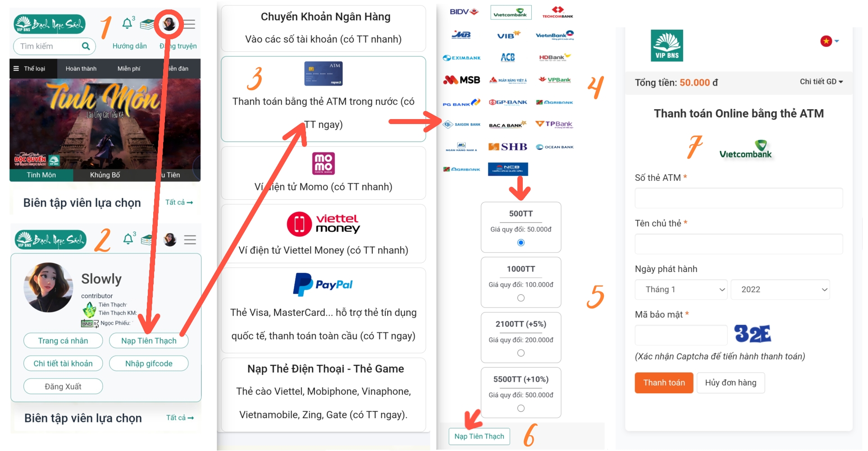This screenshot has width=868, height=451.
Task: Open the Thể loại menu tab
Action: (x=30, y=69)
